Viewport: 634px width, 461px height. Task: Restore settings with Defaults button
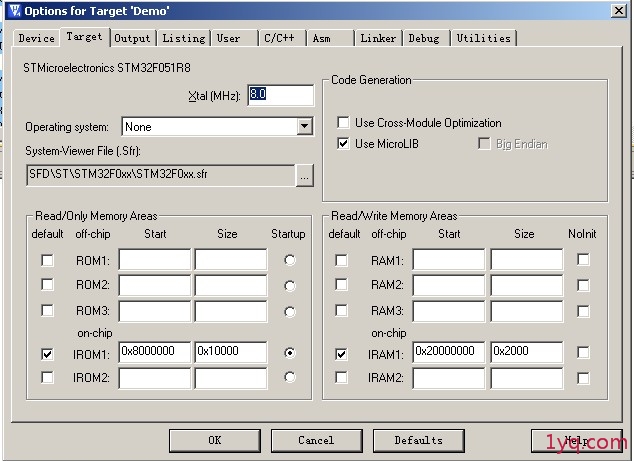click(418, 440)
